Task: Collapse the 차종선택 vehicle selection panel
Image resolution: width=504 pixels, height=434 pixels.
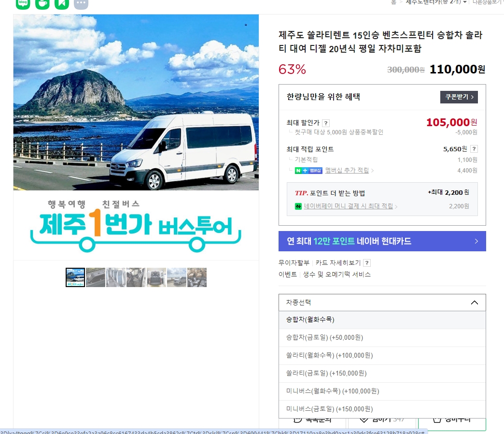Action: pyautogui.click(x=475, y=303)
